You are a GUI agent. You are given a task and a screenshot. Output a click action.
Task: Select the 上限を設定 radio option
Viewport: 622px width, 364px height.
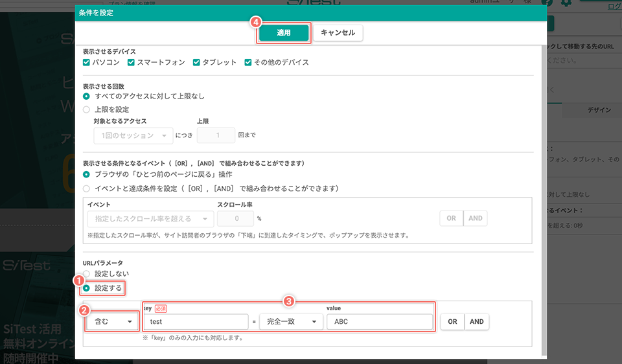point(86,109)
